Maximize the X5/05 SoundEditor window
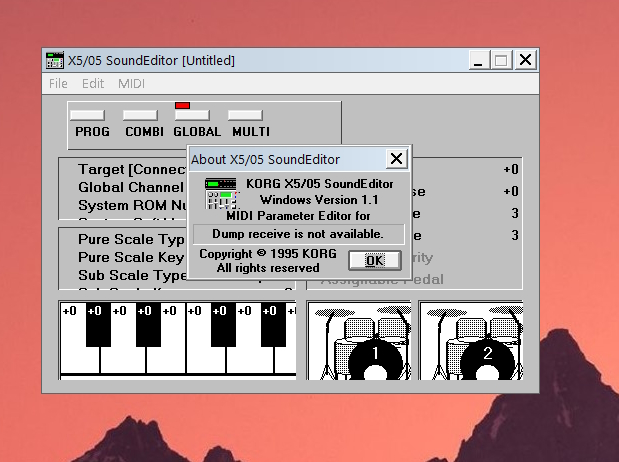This screenshot has height=462, width=619. click(x=501, y=60)
